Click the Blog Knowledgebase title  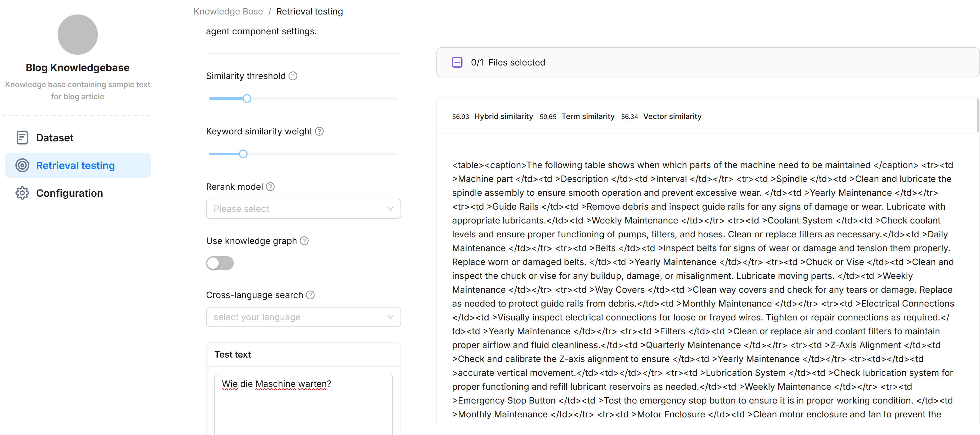[78, 68]
